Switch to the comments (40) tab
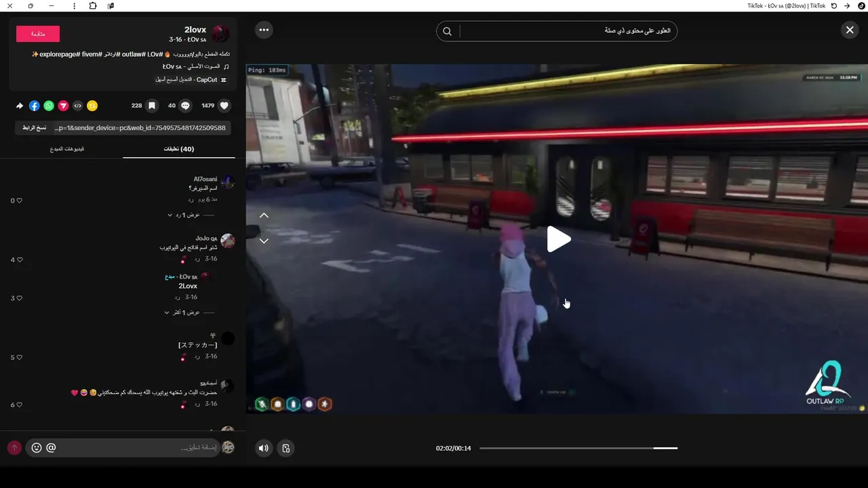868x488 pixels. tap(179, 149)
